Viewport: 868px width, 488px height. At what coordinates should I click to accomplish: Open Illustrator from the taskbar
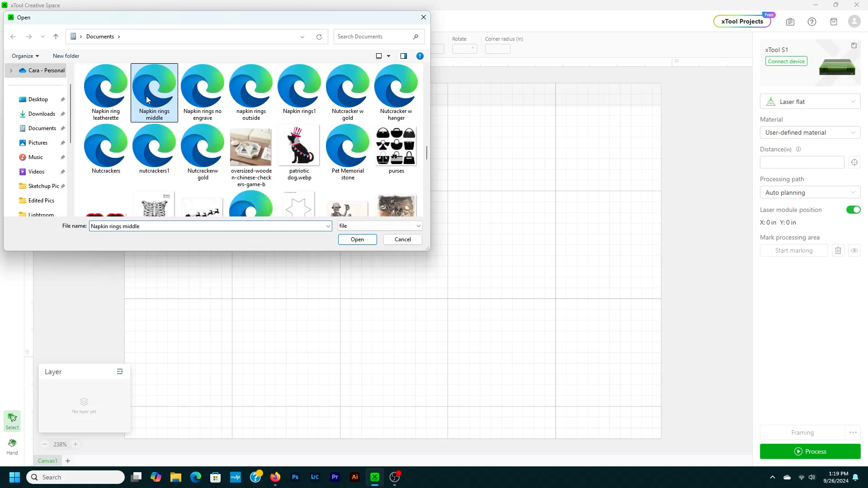(355, 477)
